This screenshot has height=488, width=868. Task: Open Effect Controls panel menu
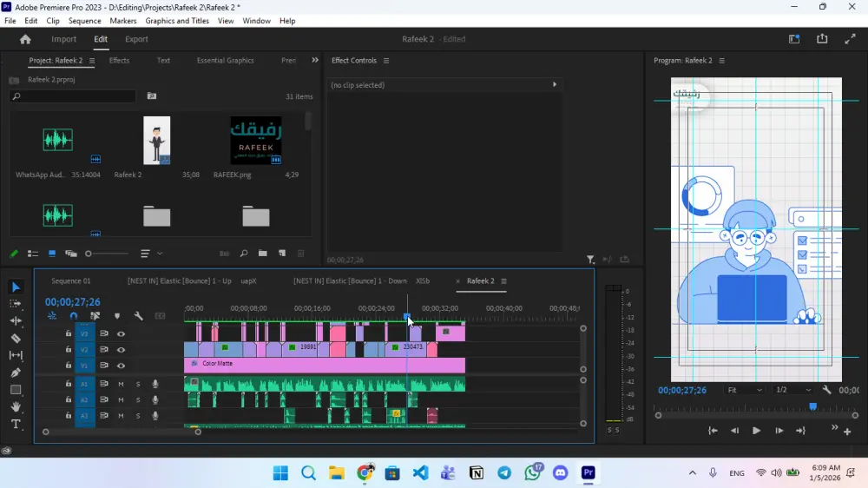point(386,61)
